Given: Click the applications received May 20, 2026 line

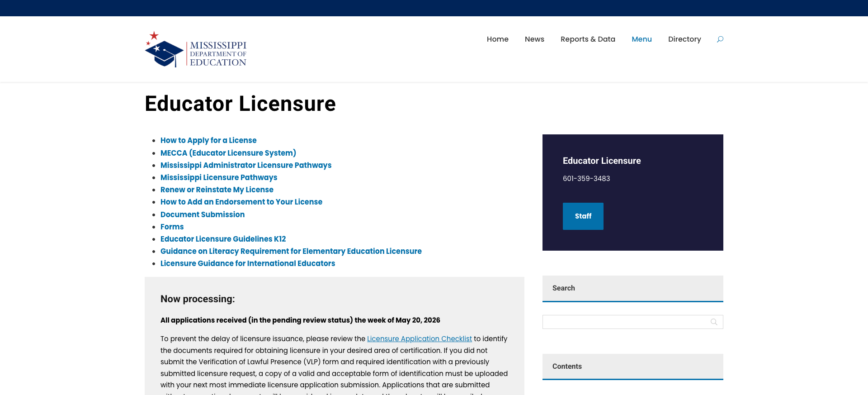Looking at the screenshot, I should coord(300,320).
